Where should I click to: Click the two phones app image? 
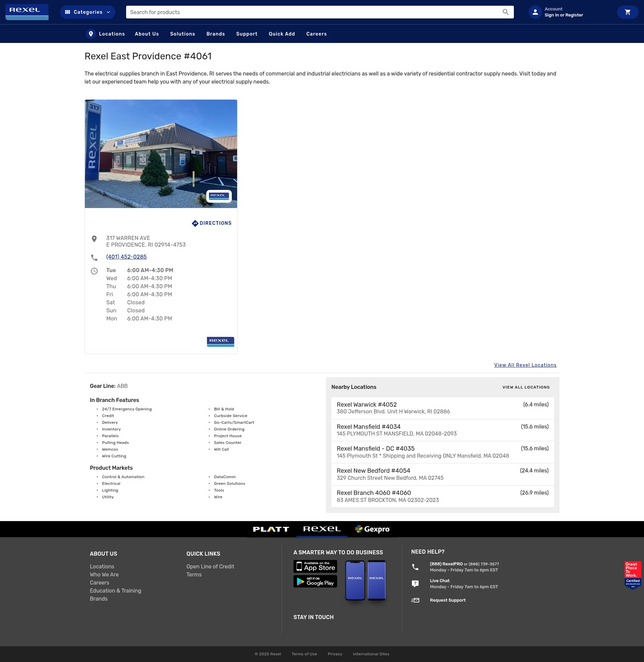click(x=365, y=580)
